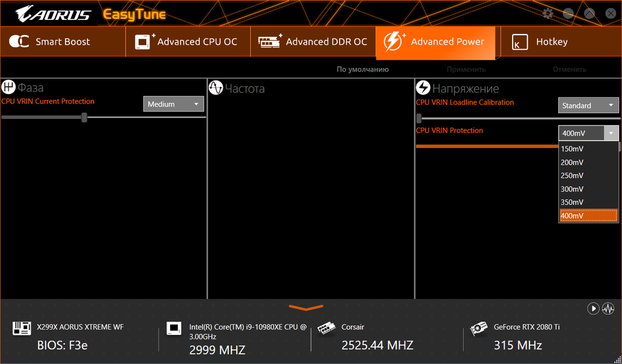Click the graphics card icon beside GeForce
Screen dimensions: 622x364
tap(479, 329)
